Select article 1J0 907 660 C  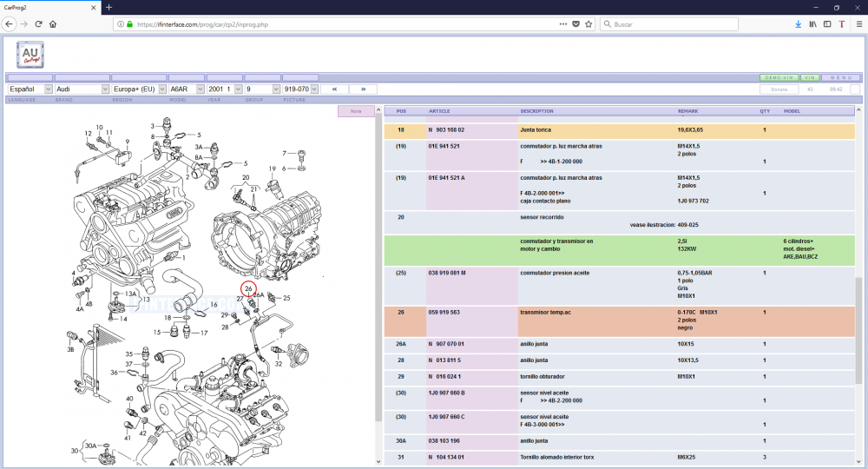pyautogui.click(x=446, y=417)
